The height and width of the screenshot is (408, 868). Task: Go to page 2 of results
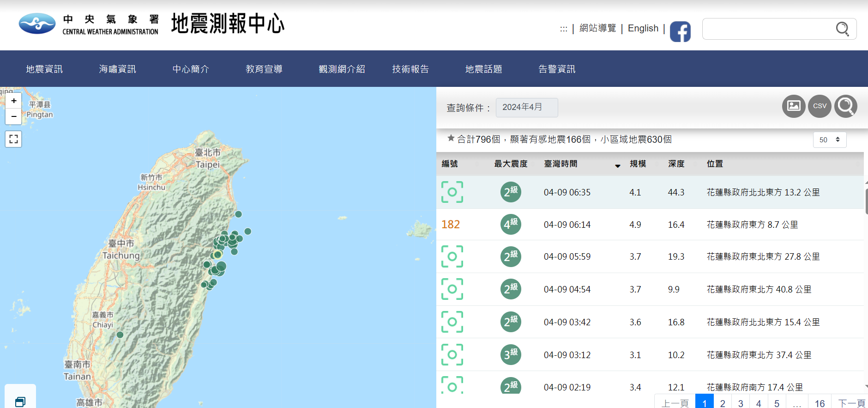pos(723,403)
